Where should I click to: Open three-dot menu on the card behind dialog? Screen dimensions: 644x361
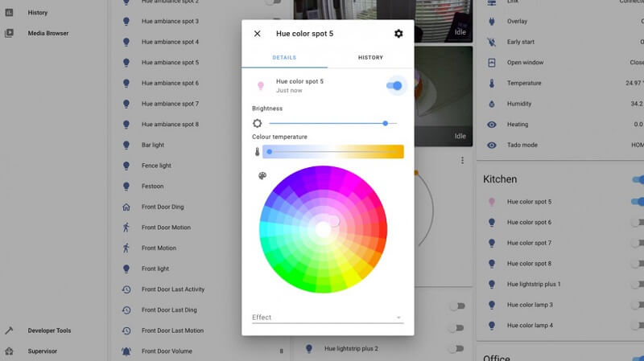pos(462,160)
